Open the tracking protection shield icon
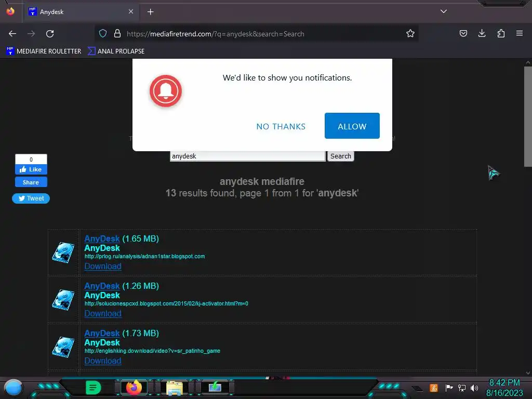The width and height of the screenshot is (532, 399). [x=103, y=34]
